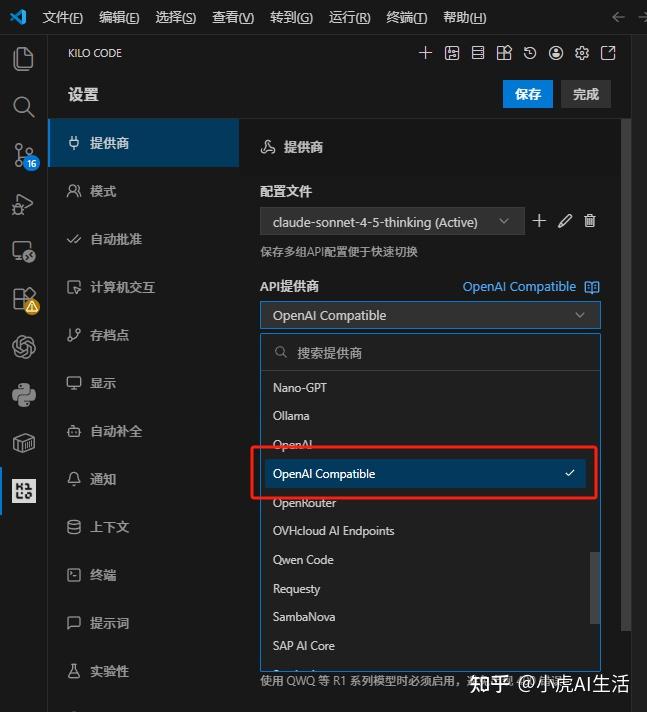This screenshot has height=712, width=647.
Task: Open the 选择(S) menu
Action: point(176,18)
